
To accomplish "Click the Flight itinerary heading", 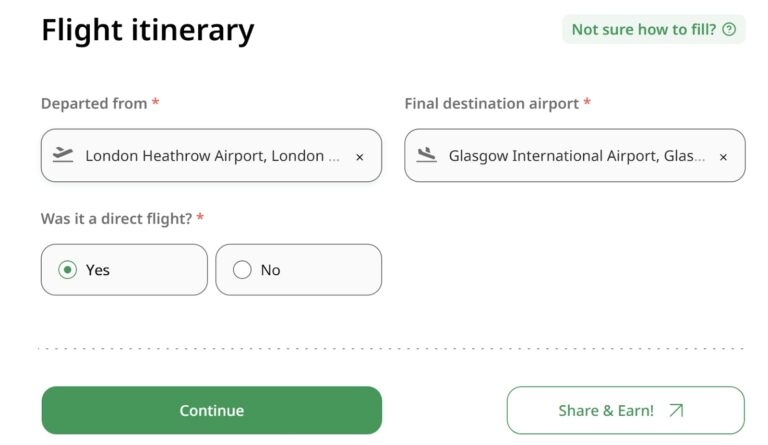I will 148,30.
